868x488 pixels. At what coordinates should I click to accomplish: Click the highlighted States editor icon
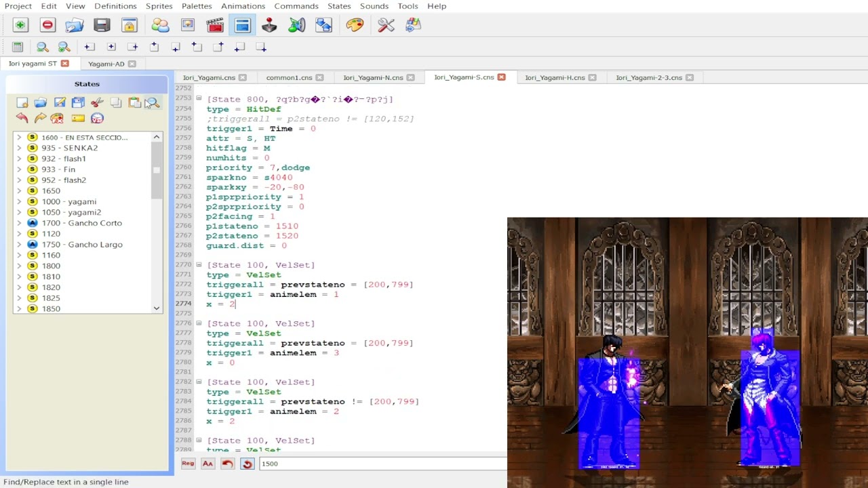tap(242, 25)
